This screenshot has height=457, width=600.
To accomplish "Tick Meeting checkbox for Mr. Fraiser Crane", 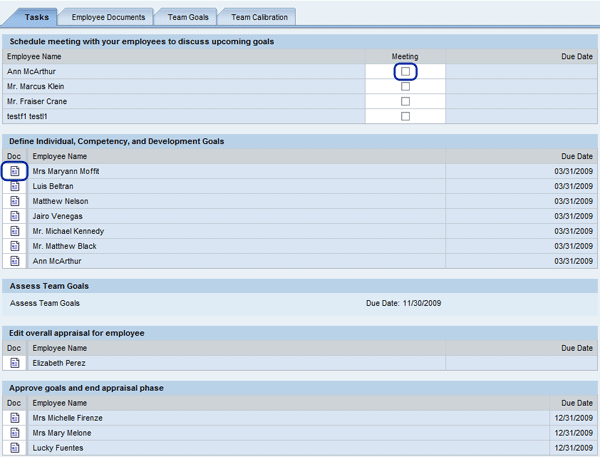I will pyautogui.click(x=405, y=102).
